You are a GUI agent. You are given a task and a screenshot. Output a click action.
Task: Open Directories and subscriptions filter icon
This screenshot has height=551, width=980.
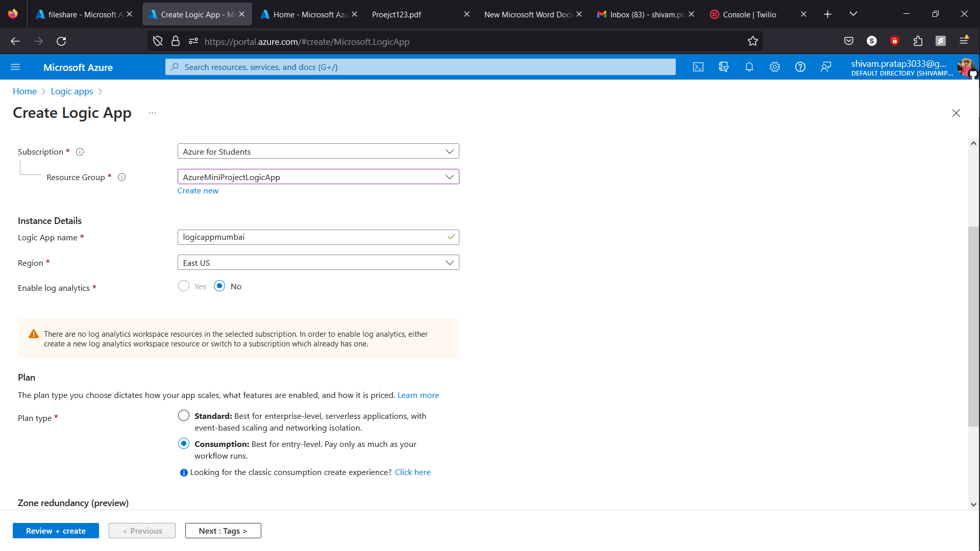pos(723,67)
